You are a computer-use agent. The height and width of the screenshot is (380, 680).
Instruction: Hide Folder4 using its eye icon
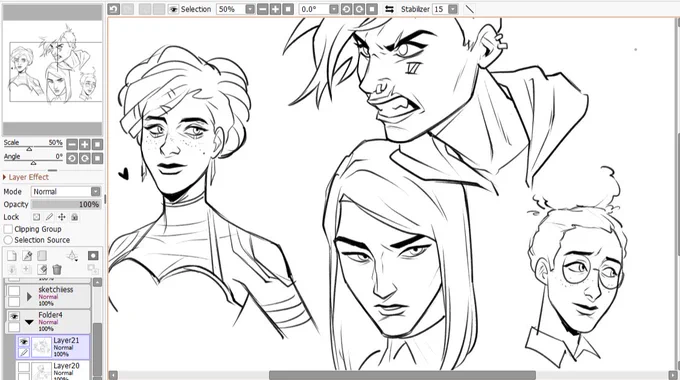pos(14,316)
